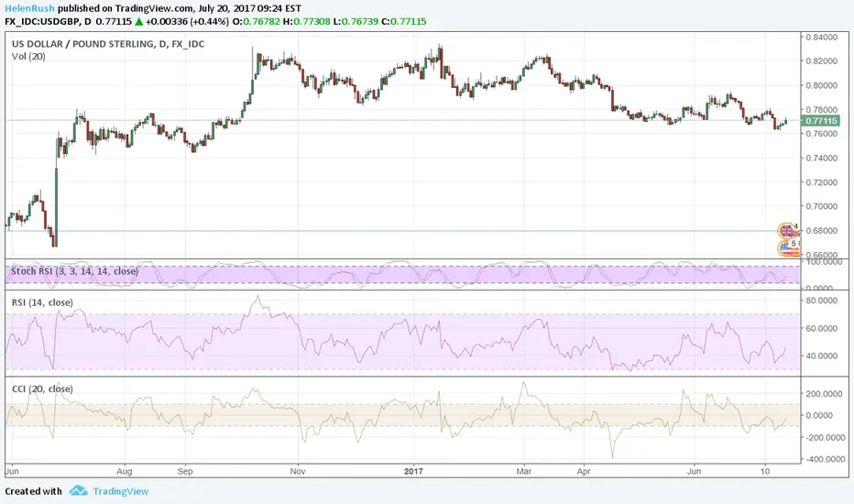Select the Vol (20) indicator label
Screen dimensions: 854x504
tap(29, 56)
